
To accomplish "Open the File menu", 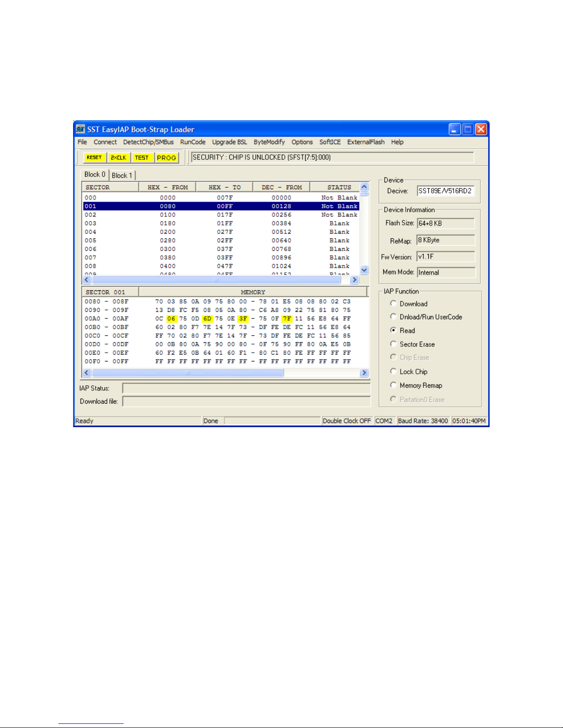I will (82, 142).
